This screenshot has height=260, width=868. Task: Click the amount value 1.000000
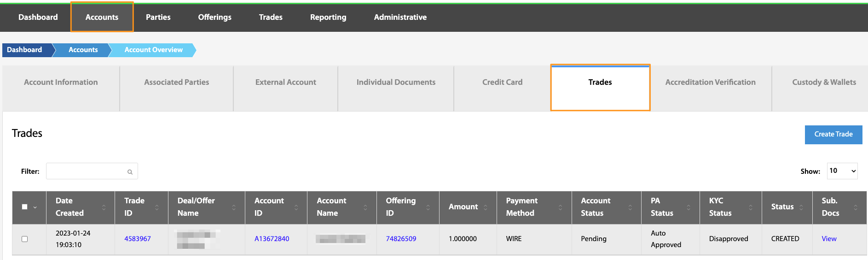point(463,239)
